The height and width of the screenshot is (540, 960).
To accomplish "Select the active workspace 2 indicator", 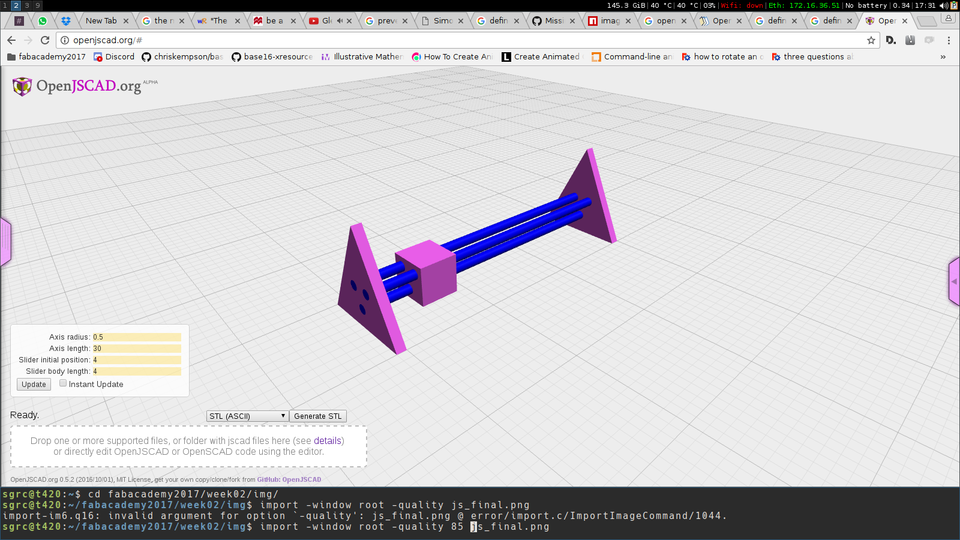I will (16, 5).
